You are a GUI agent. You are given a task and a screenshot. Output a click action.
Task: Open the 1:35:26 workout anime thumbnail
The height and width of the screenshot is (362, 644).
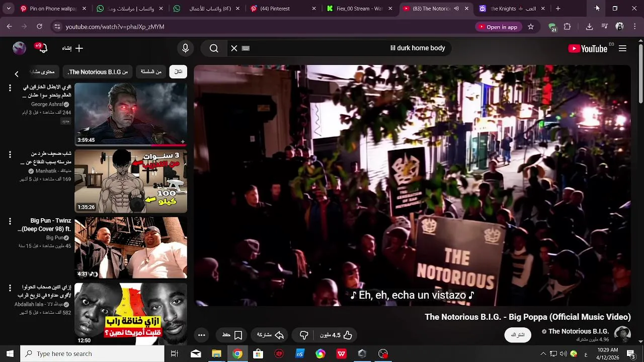(x=131, y=181)
